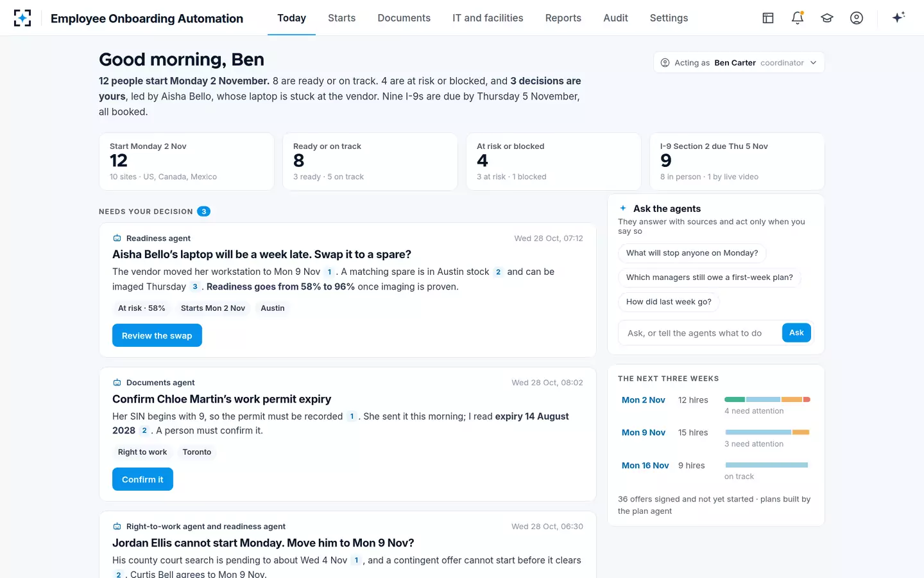
Task: Click the Right-to-work agent bot icon
Action: coord(117,527)
